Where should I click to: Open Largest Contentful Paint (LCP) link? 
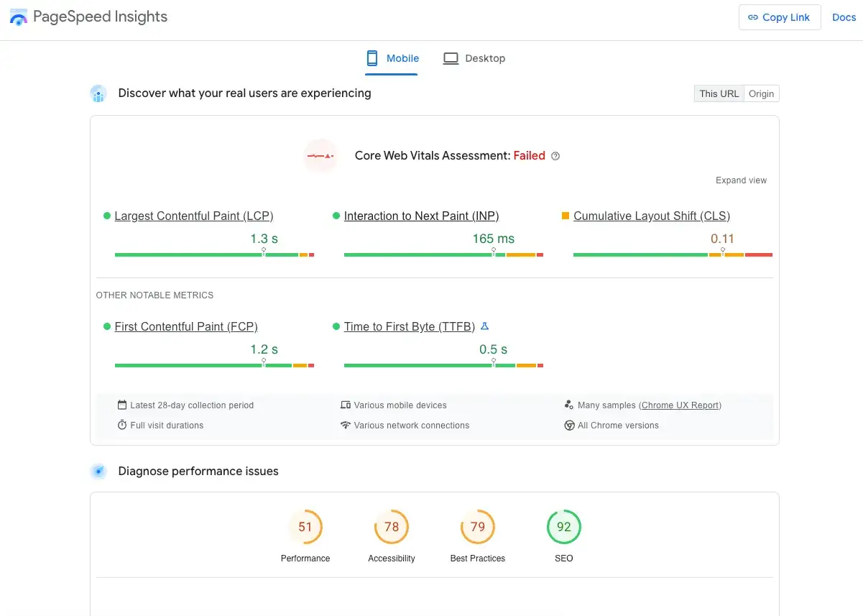pyautogui.click(x=194, y=216)
